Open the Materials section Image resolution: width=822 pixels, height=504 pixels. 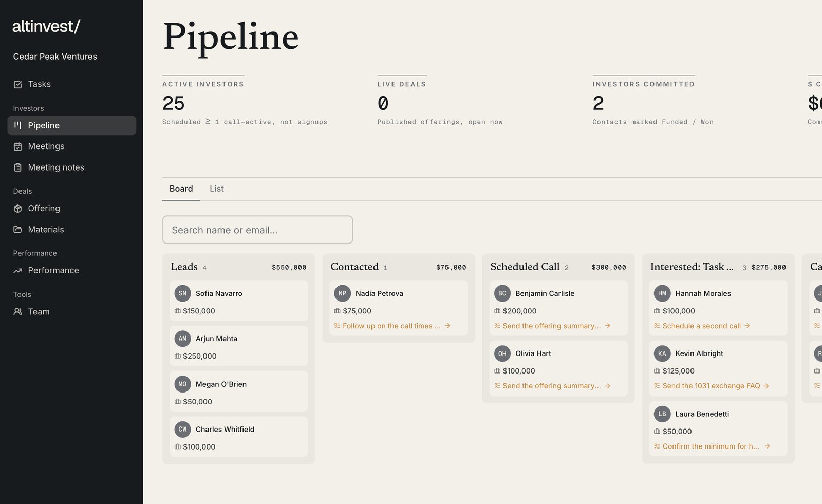(x=72, y=230)
